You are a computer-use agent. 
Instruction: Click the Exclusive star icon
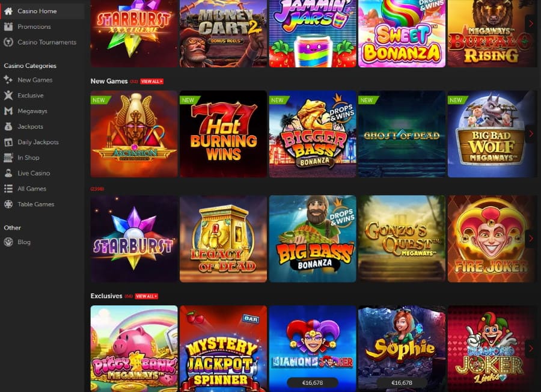coord(8,95)
